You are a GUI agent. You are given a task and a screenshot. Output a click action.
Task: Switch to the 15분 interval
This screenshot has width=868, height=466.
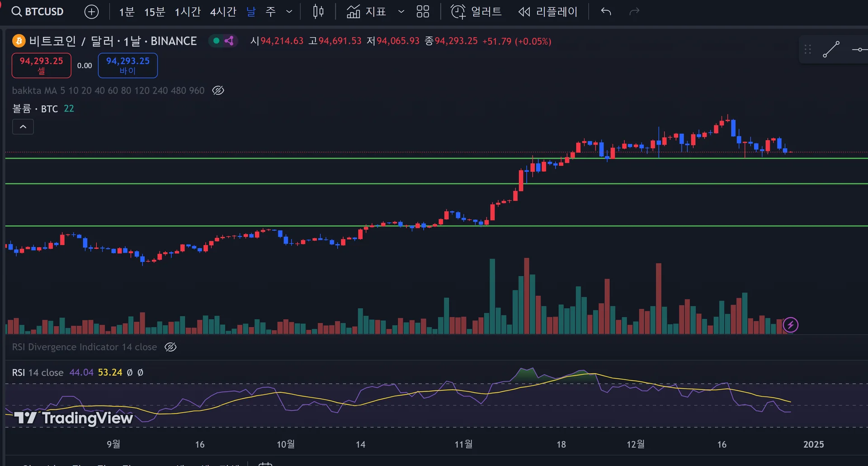pyautogui.click(x=155, y=12)
